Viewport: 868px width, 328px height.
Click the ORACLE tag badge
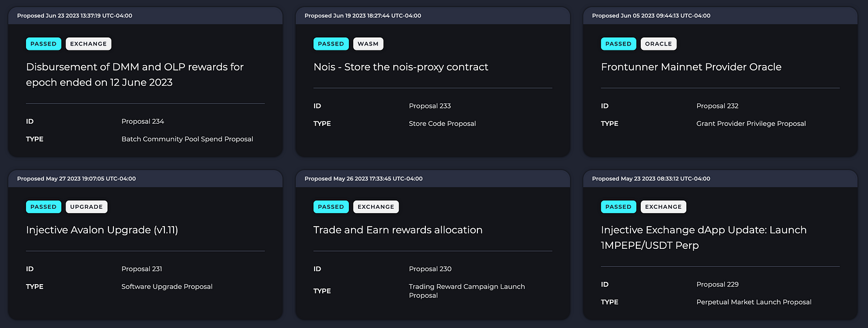[x=658, y=44]
